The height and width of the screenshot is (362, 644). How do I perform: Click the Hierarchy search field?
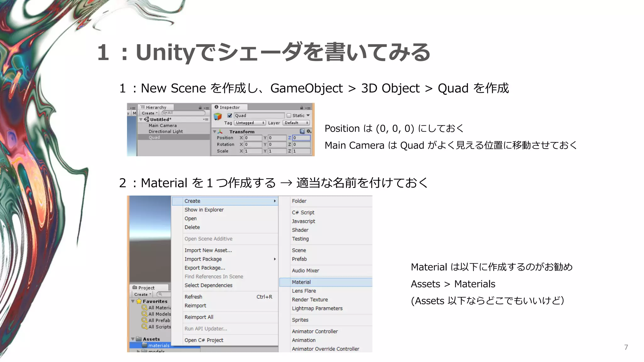pos(183,113)
